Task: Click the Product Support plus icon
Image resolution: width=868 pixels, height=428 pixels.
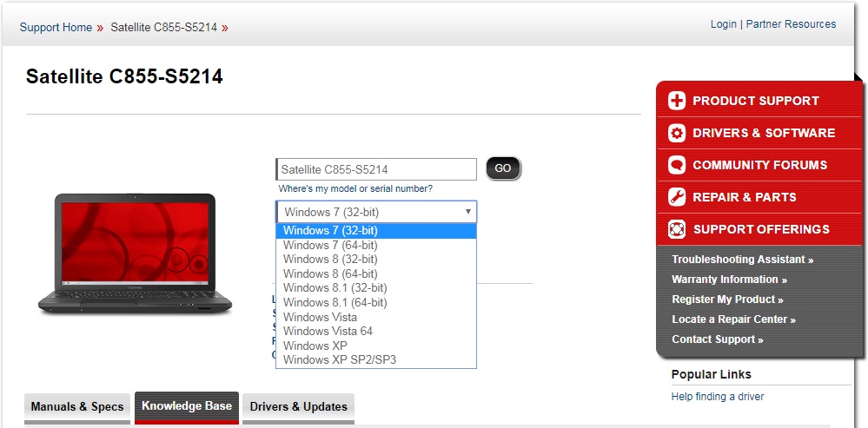Action: click(677, 101)
